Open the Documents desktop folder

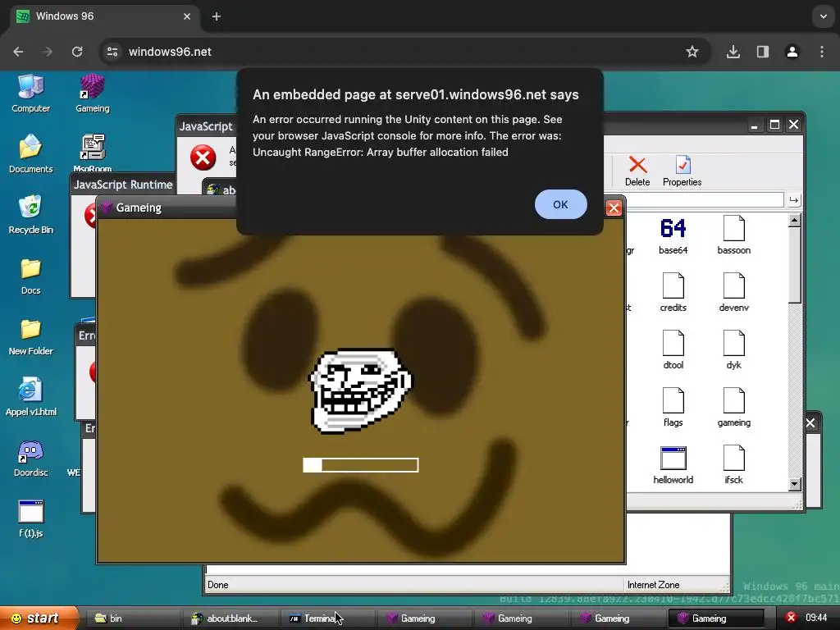(x=30, y=153)
